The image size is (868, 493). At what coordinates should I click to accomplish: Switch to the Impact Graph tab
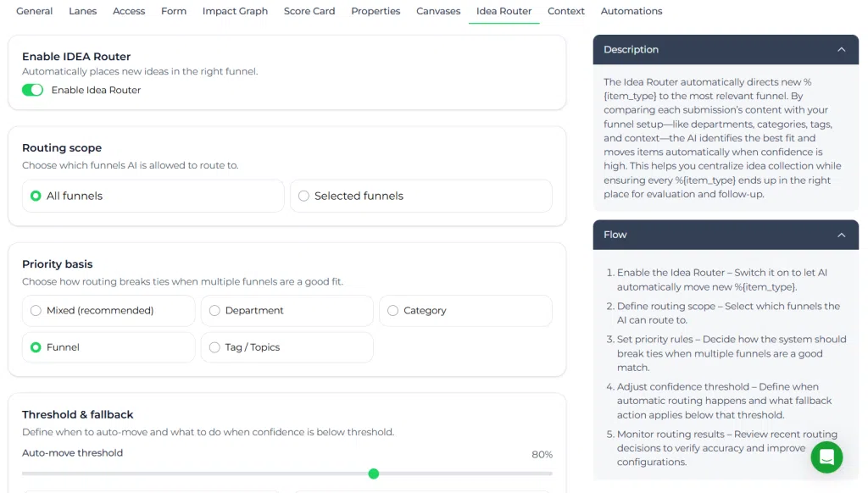(236, 11)
